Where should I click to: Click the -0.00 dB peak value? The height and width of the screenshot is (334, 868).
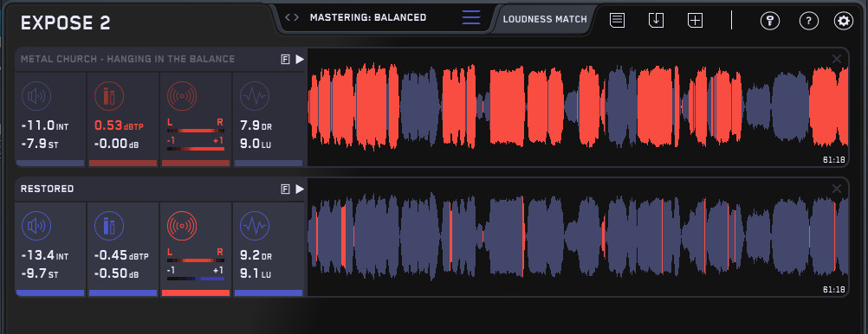[x=116, y=144]
